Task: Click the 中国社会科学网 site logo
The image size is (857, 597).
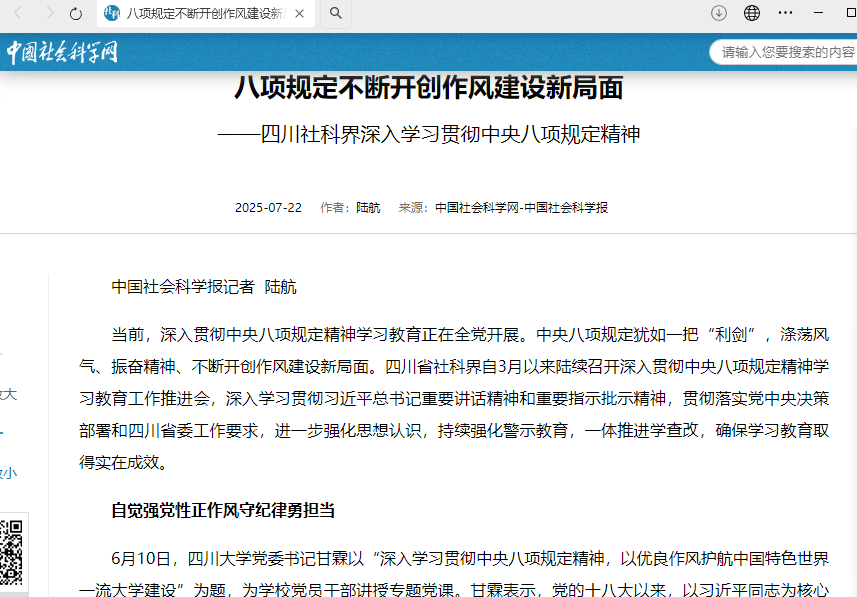Action: (x=62, y=52)
